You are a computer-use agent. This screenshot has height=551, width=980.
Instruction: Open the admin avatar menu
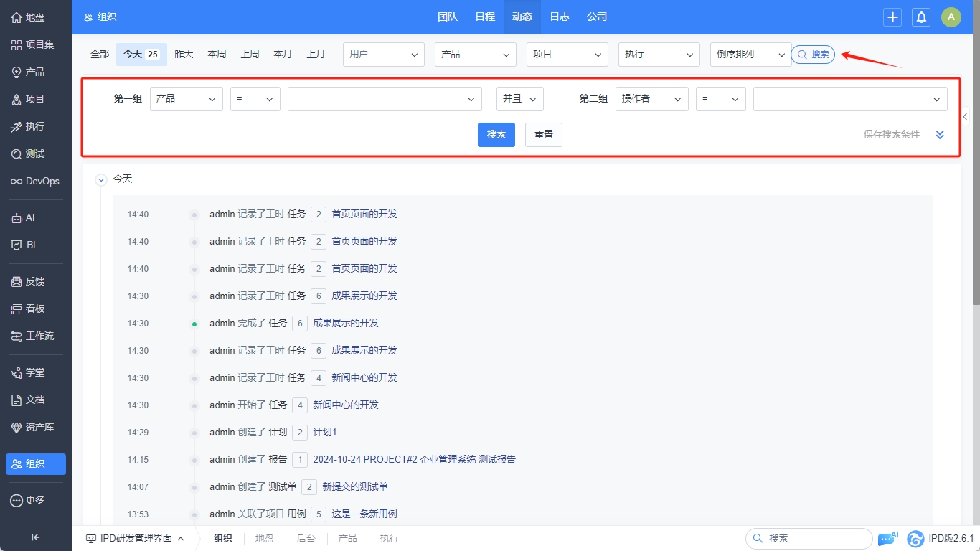(x=951, y=17)
